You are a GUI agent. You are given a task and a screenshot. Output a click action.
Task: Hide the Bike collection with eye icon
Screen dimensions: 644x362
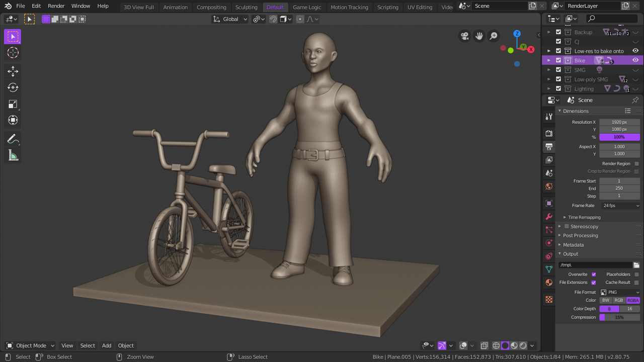pos(635,60)
